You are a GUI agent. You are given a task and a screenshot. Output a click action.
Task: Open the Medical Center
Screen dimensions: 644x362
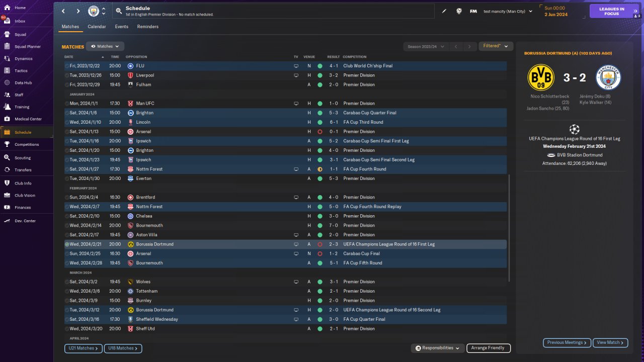(27, 119)
